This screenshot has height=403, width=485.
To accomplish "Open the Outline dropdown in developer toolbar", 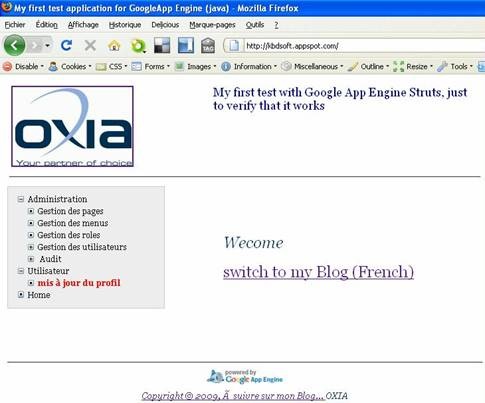I will 368,66.
